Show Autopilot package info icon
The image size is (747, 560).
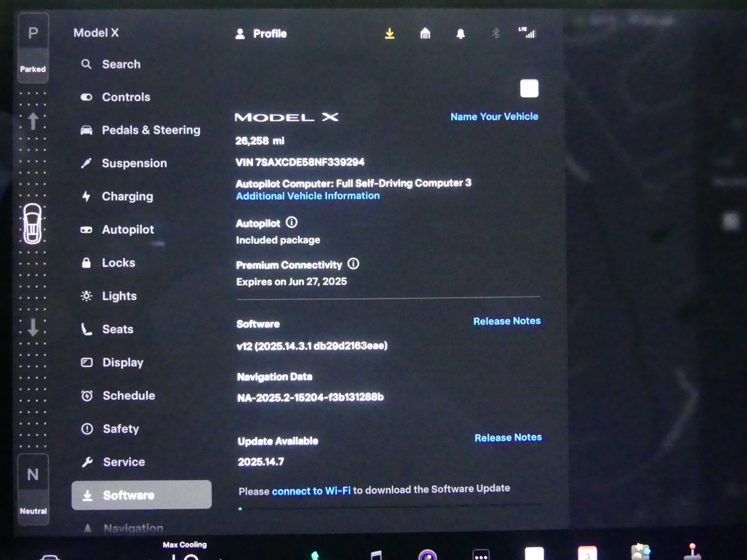292,223
